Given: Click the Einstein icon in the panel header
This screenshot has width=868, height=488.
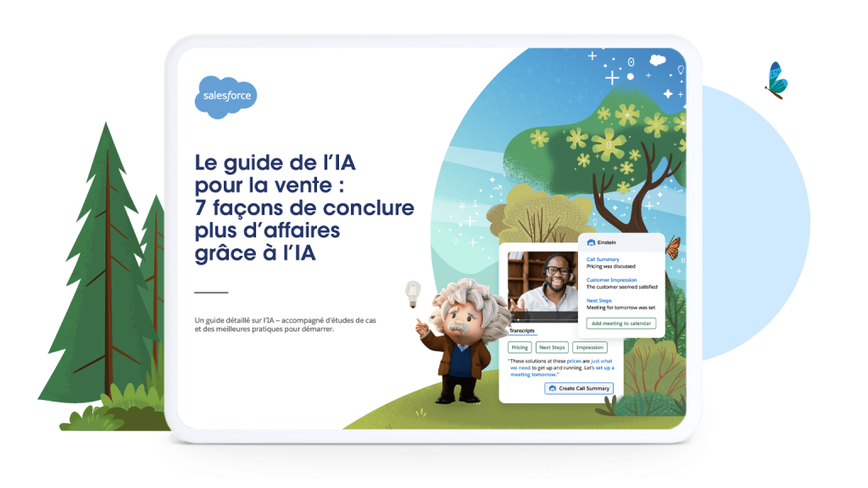Looking at the screenshot, I should [x=592, y=242].
